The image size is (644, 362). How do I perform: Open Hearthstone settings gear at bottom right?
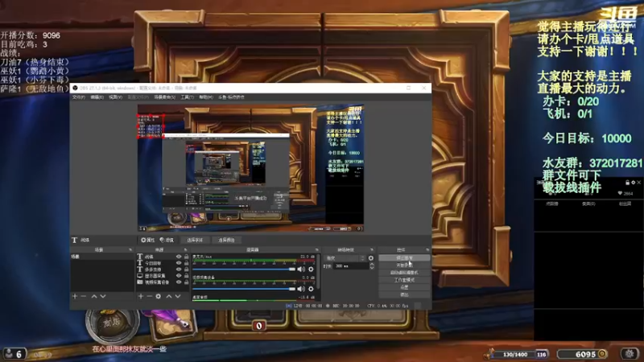coord(630,353)
